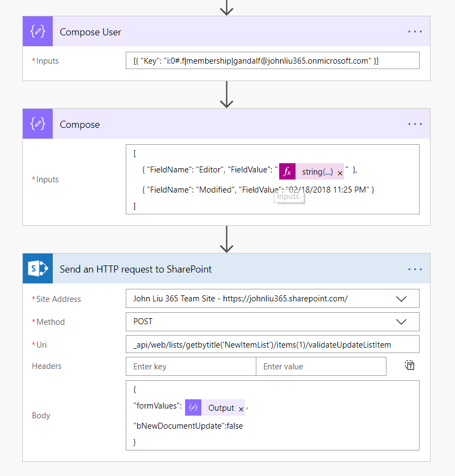Click the Compose User action icon
The height and width of the screenshot is (476, 455).
(38, 32)
